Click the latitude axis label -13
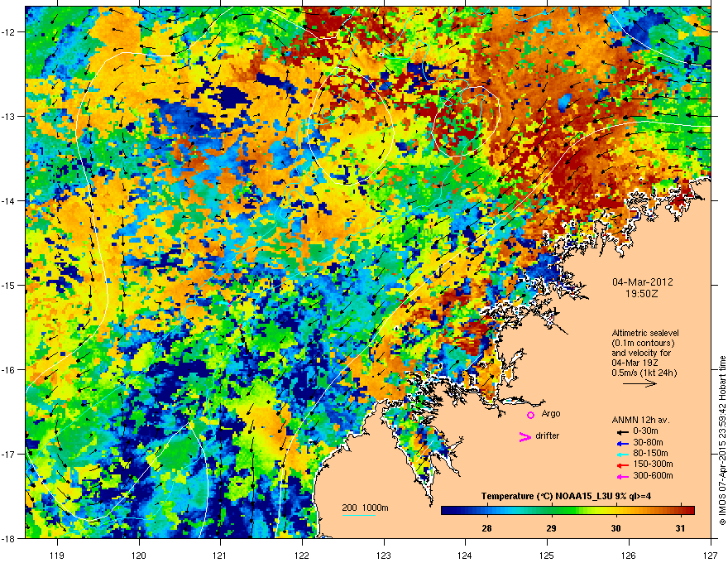 (x=9, y=116)
